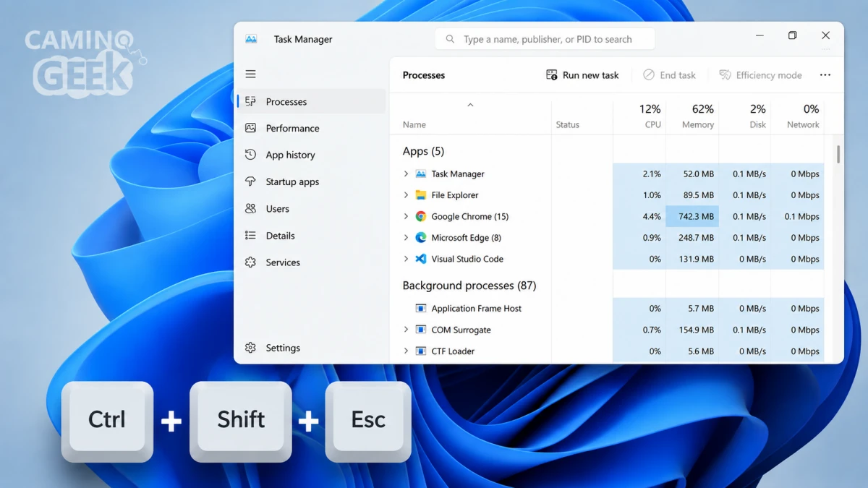Select the Application Frame Host name
The width and height of the screenshot is (868, 488).
(477, 309)
